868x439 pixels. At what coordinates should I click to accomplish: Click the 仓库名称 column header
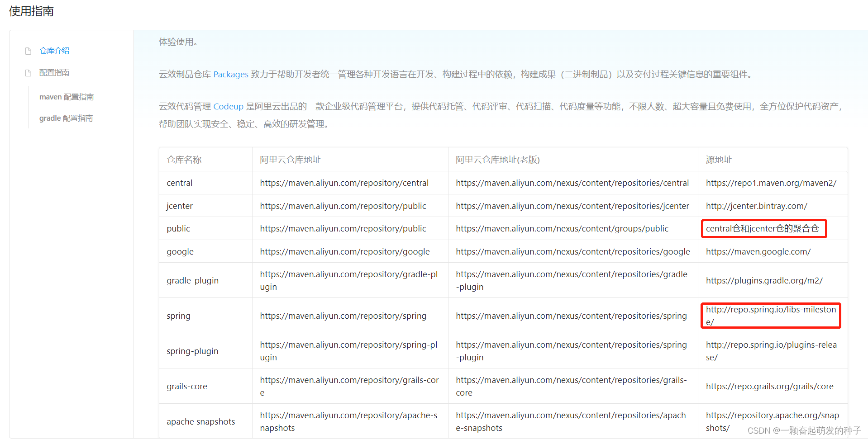pos(184,160)
